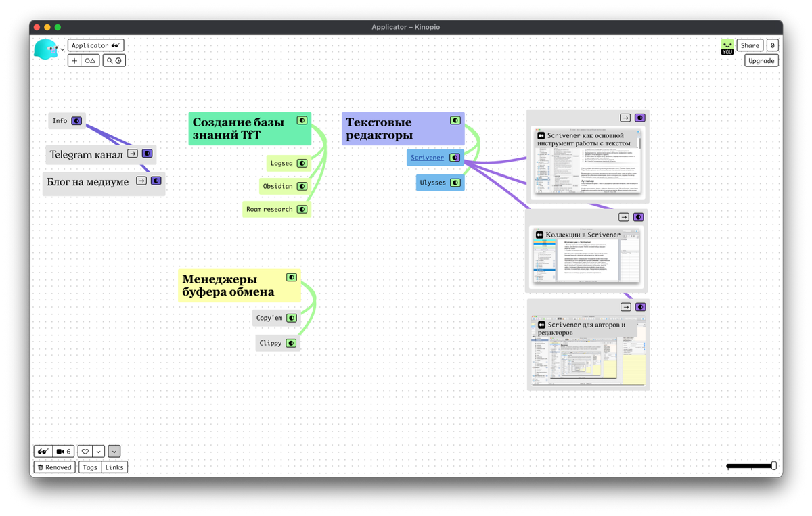The image size is (812, 516).
Task: Select the Info card text
Action: [x=60, y=121]
